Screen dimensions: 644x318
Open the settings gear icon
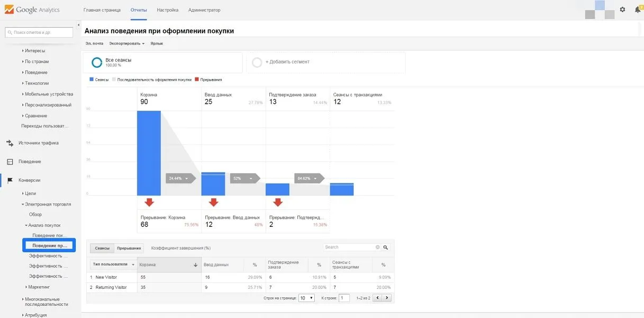622,10
